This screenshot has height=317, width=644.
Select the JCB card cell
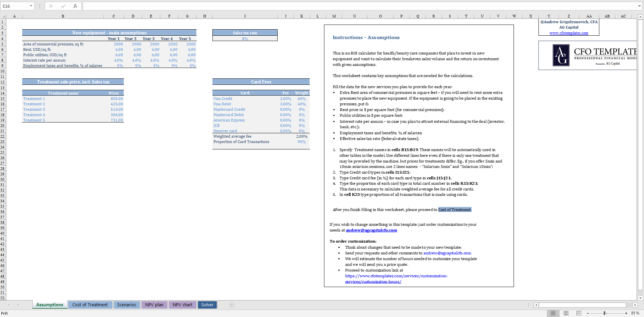pyautogui.click(x=245, y=126)
